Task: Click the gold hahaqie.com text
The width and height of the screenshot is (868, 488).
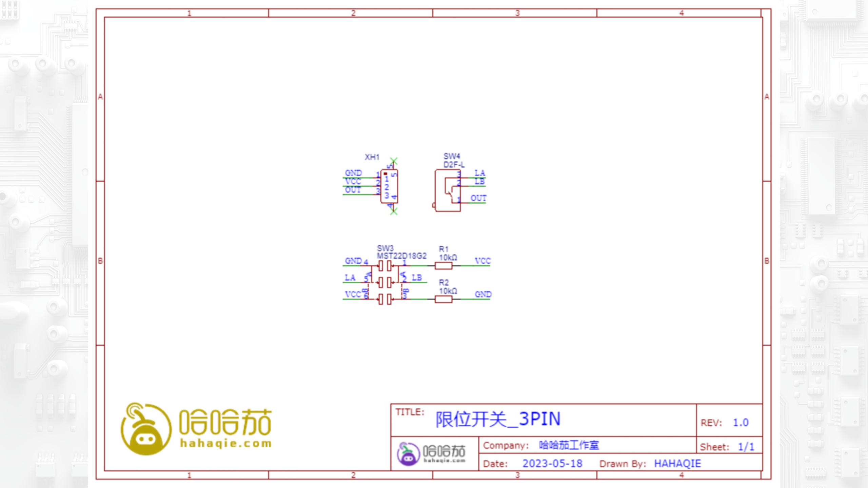Action: (x=226, y=443)
